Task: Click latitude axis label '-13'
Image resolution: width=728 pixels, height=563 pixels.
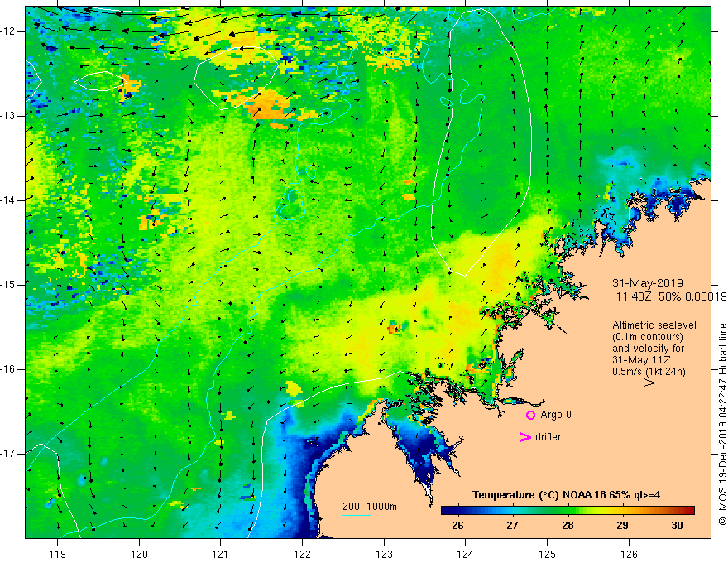Action: coord(8,116)
